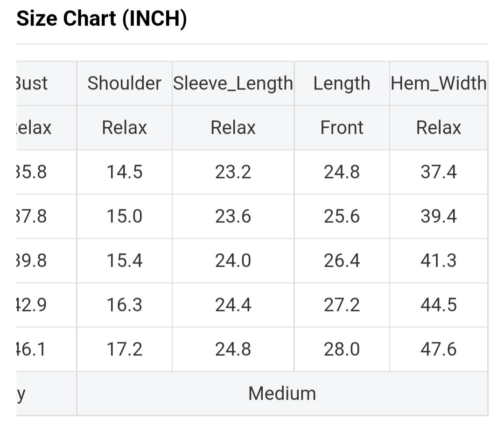The width and height of the screenshot is (504, 430).
Task: Click the Hem_Width column header
Action: 438,83
